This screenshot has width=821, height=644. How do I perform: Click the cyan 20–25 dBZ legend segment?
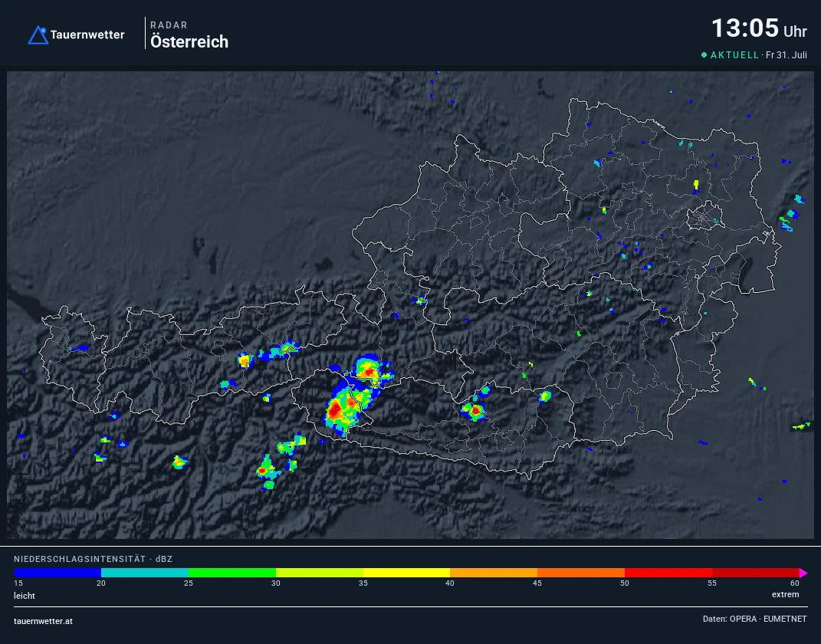[145, 573]
